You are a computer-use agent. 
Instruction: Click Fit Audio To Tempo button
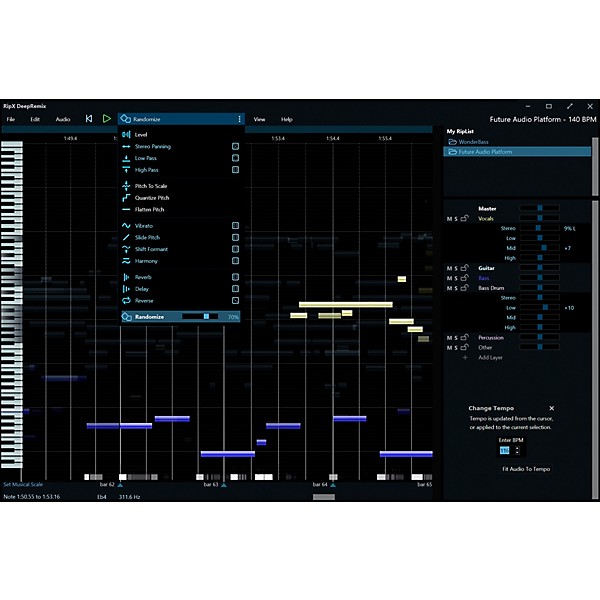coord(510,469)
